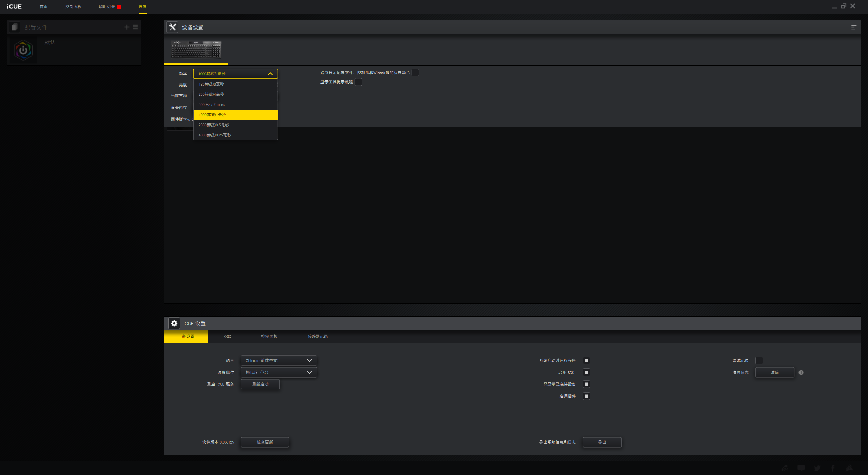Screen dimensions: 868x475
Task: Click the info icon beside 清除 button
Action: tap(801, 372)
